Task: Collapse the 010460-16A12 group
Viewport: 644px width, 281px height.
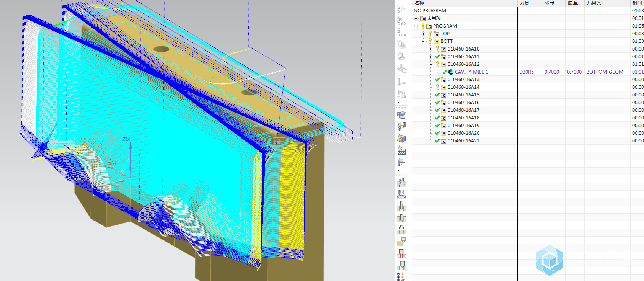Action: click(x=430, y=64)
